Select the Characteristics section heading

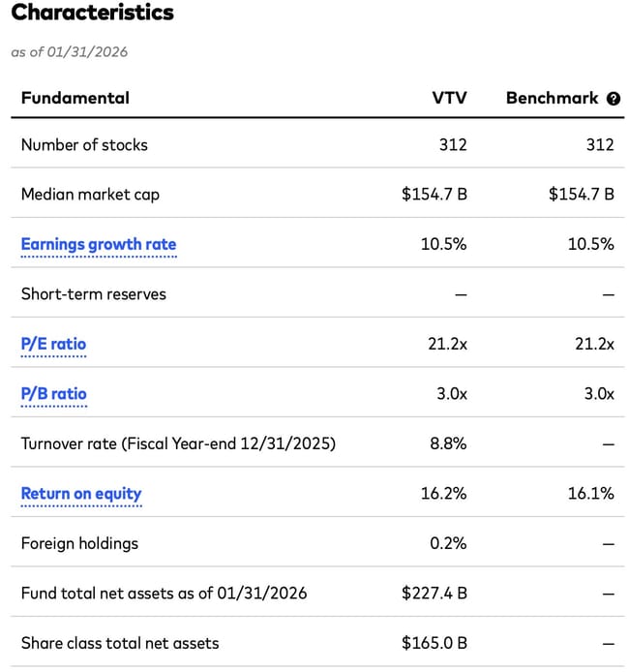[93, 14]
